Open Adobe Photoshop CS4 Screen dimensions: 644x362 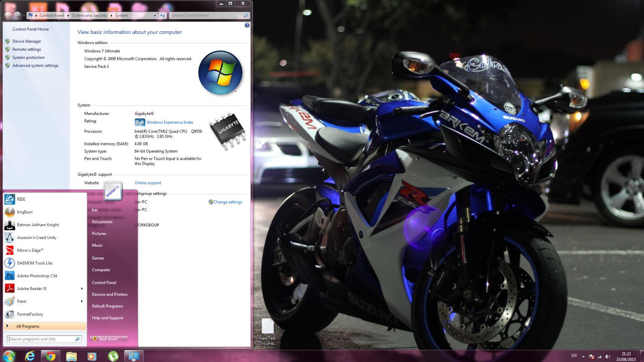click(37, 276)
